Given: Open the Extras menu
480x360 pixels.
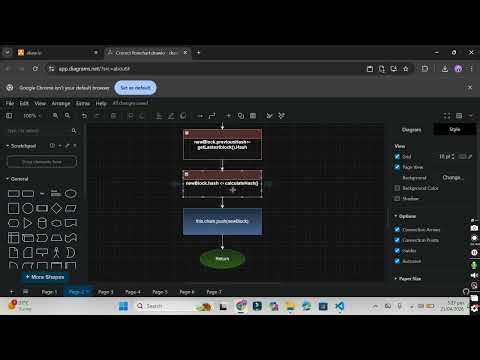Looking at the screenshot, I should (x=83, y=103).
